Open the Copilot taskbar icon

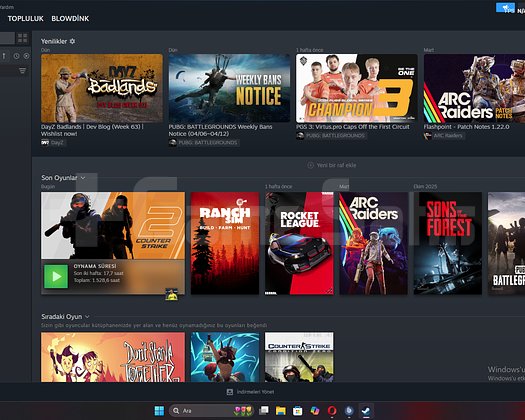click(x=315, y=411)
